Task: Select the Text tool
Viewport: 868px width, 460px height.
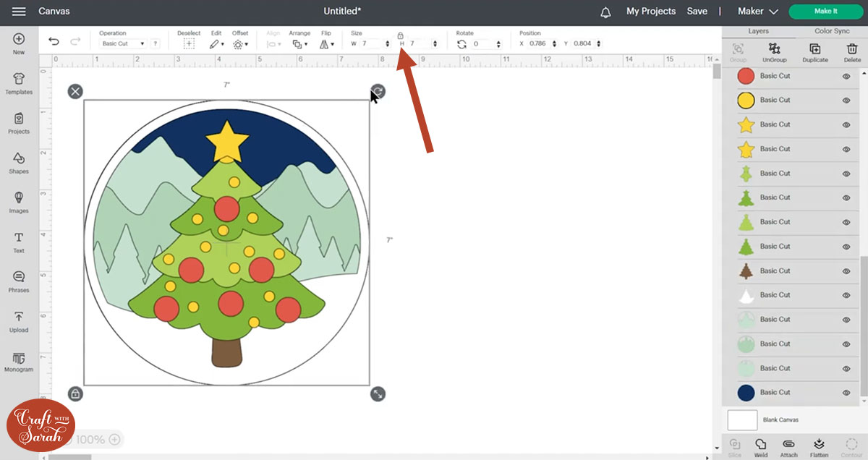Action: [19, 241]
